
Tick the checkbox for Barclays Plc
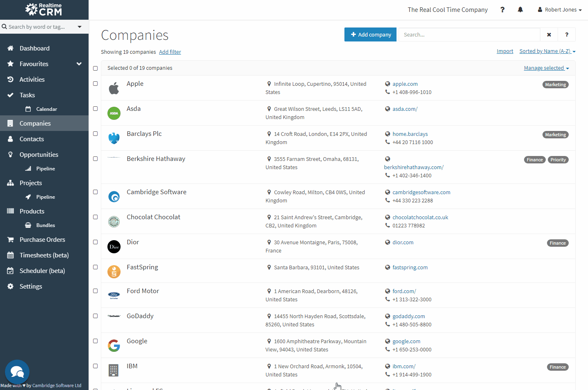pos(95,134)
